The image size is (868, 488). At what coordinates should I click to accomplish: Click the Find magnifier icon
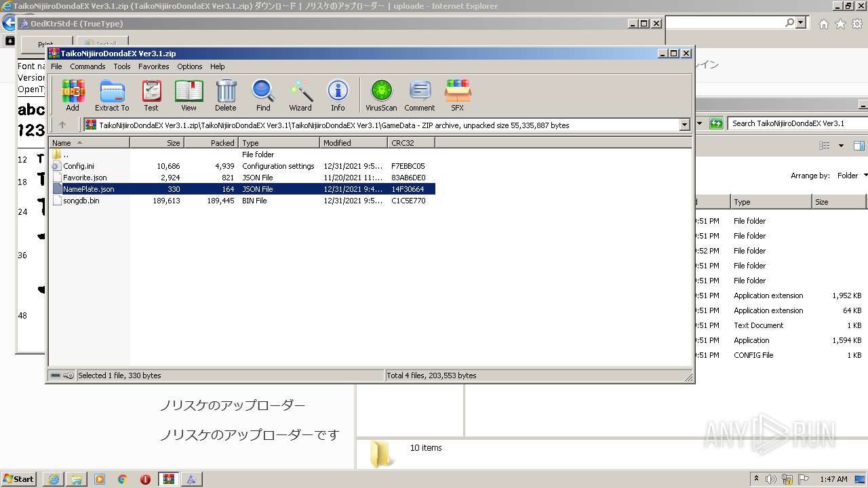(263, 95)
